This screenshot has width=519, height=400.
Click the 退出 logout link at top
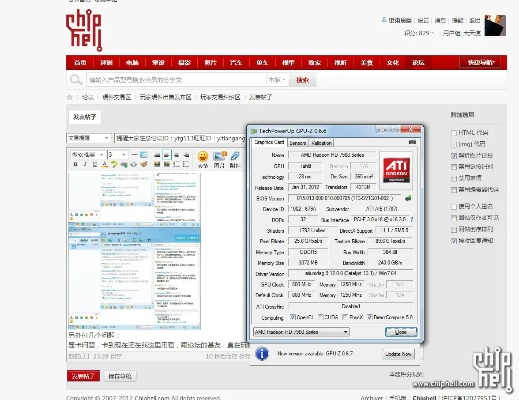pos(475,20)
